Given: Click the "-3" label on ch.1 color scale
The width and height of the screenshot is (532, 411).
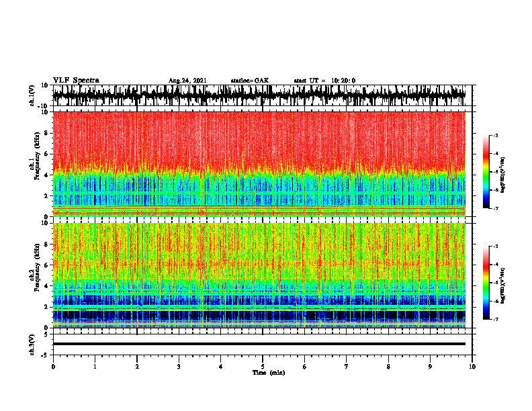Looking at the screenshot, I should coord(495,136).
